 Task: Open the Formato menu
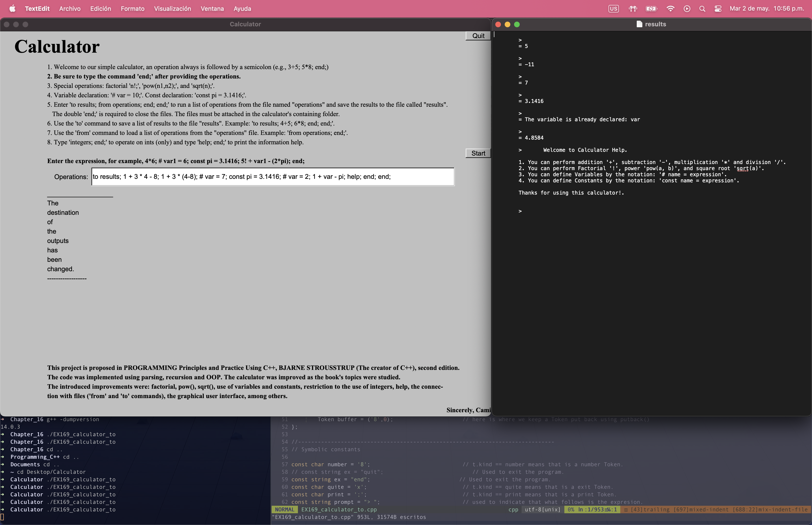click(x=133, y=8)
